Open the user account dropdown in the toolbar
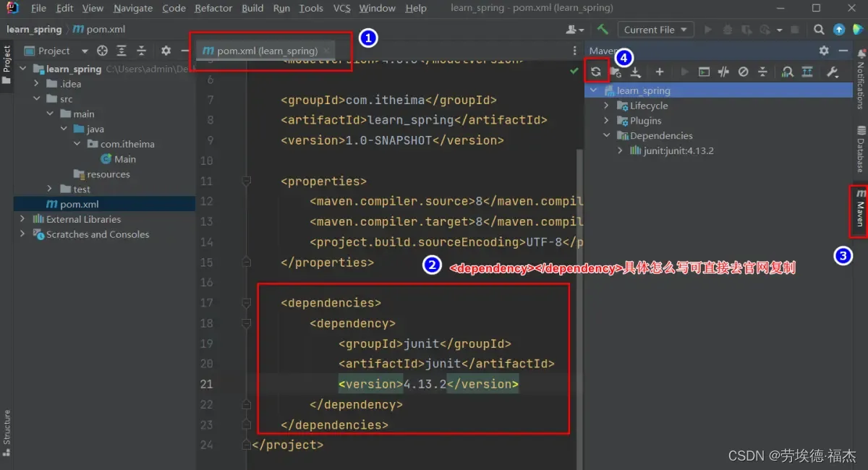This screenshot has width=868, height=470. pyautogui.click(x=576, y=30)
